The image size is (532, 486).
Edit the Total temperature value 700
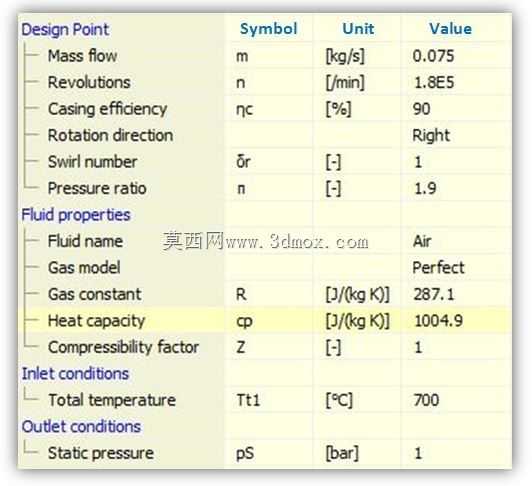tap(426, 400)
